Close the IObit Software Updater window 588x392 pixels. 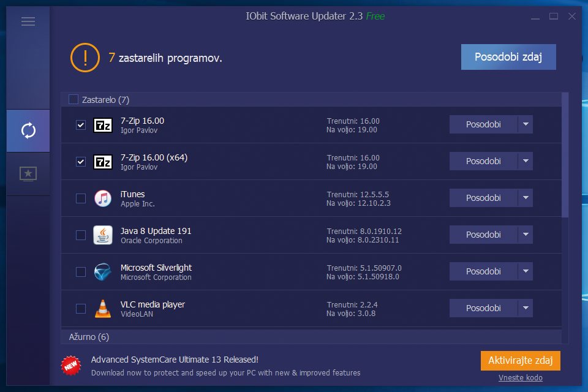(572, 16)
